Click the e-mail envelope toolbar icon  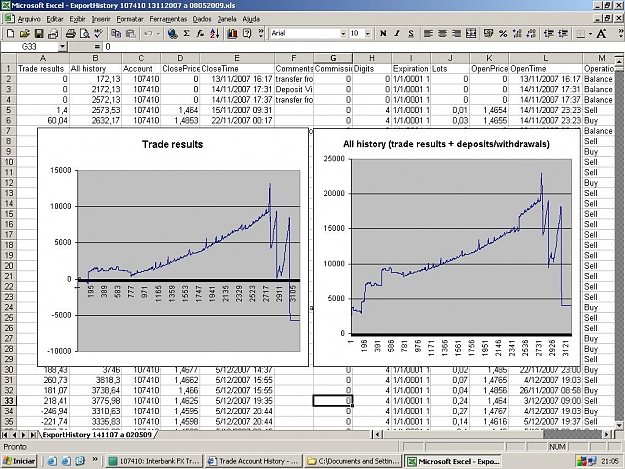pyautogui.click(x=53, y=34)
